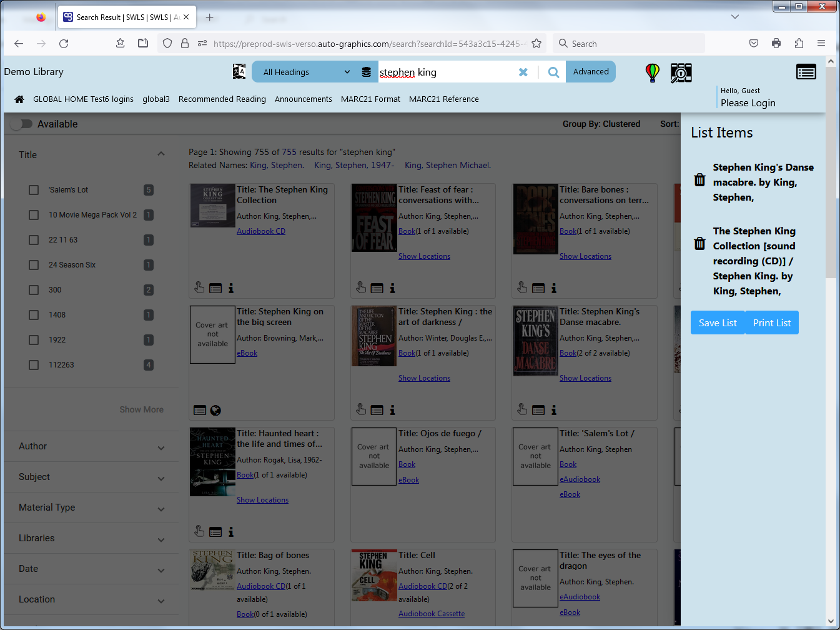Image resolution: width=840 pixels, height=630 pixels.
Task: Add Stephen King on the big screen to list
Action: tap(200, 410)
